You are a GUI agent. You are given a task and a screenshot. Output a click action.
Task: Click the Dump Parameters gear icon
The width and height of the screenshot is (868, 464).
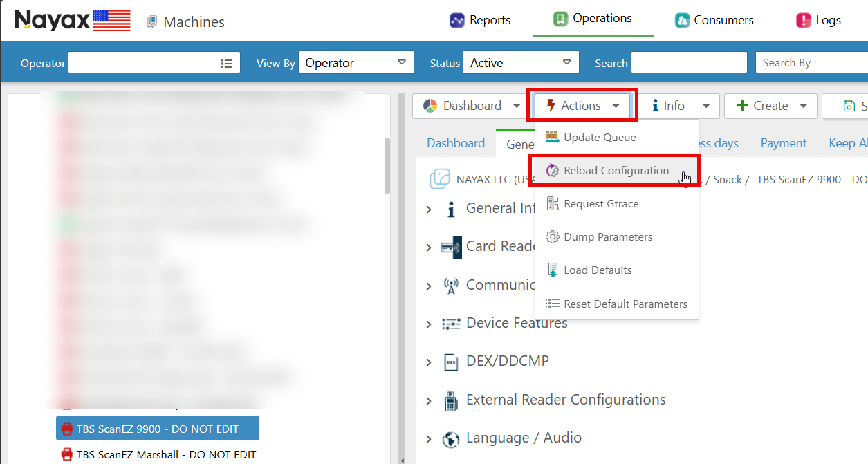point(552,236)
